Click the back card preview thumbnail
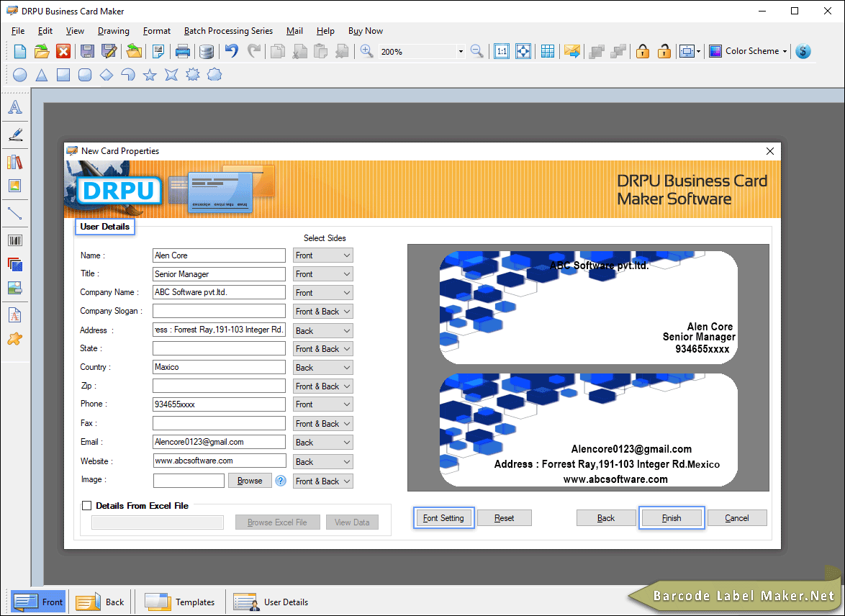Screen dimensions: 845x616 [589, 430]
